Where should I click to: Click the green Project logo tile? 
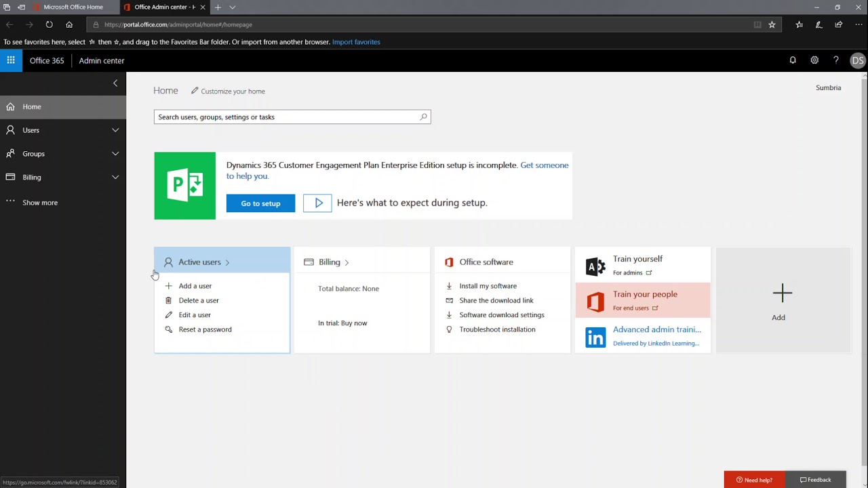pyautogui.click(x=185, y=186)
